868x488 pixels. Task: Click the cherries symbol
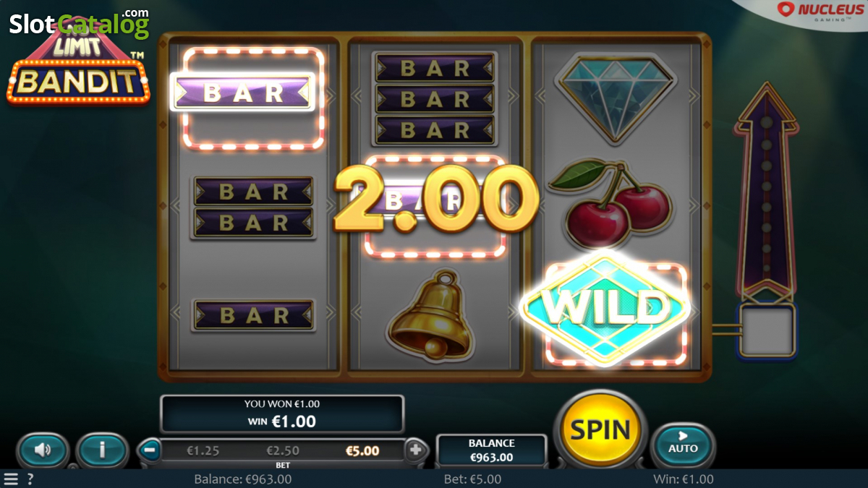coord(612,203)
